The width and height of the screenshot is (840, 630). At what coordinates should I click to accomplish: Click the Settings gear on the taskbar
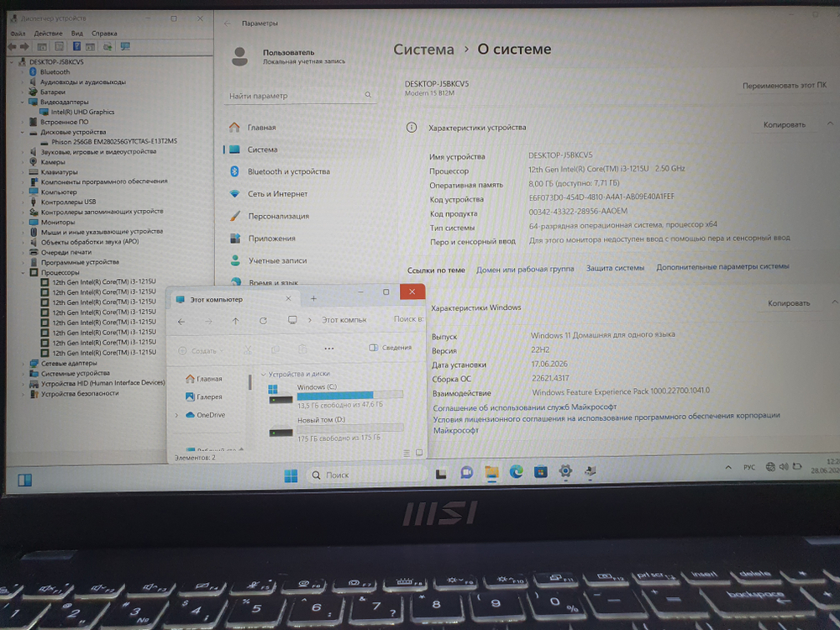[565, 471]
